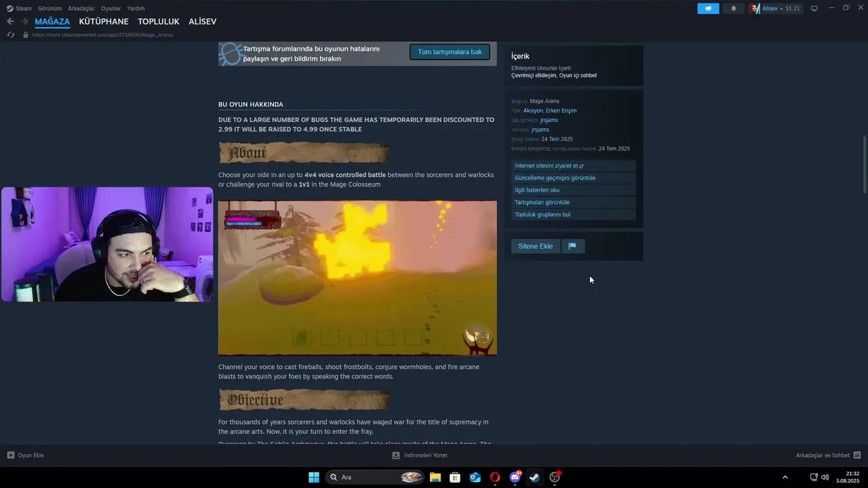Click the Mage Arena title value
Screen dimensions: 868x488
click(545, 101)
